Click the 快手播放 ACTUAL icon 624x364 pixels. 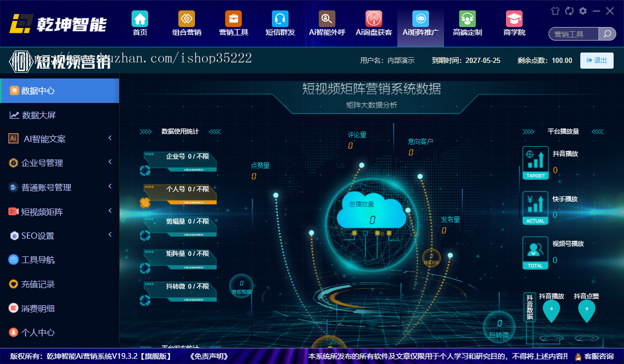(535, 208)
